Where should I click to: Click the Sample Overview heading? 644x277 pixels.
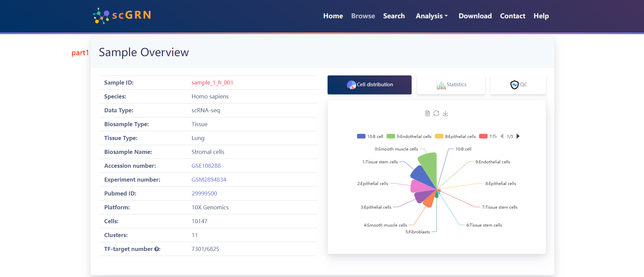tap(144, 52)
